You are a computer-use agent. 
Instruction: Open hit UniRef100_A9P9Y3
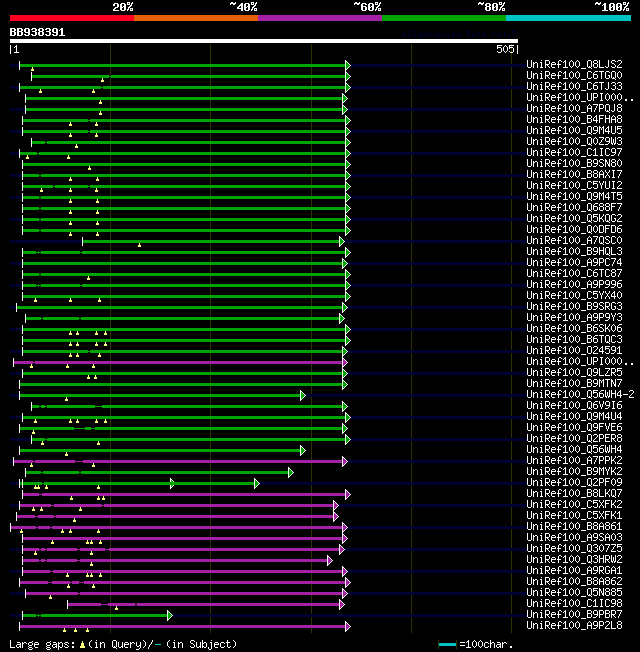[x=574, y=317]
